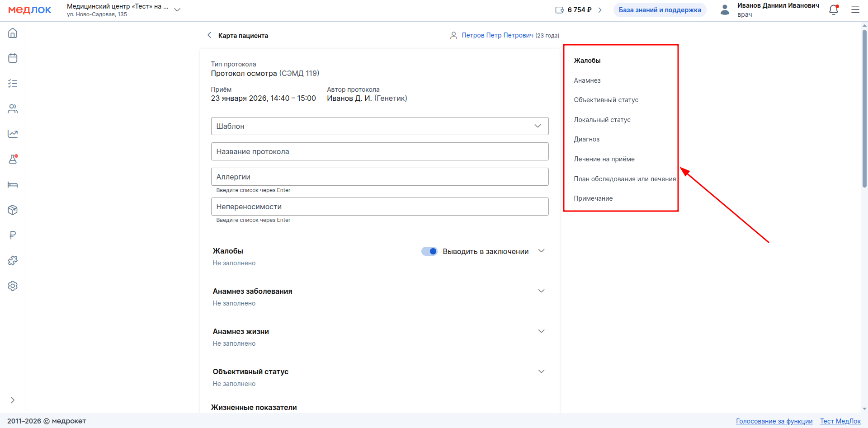Click the notifications bell icon

[834, 10]
